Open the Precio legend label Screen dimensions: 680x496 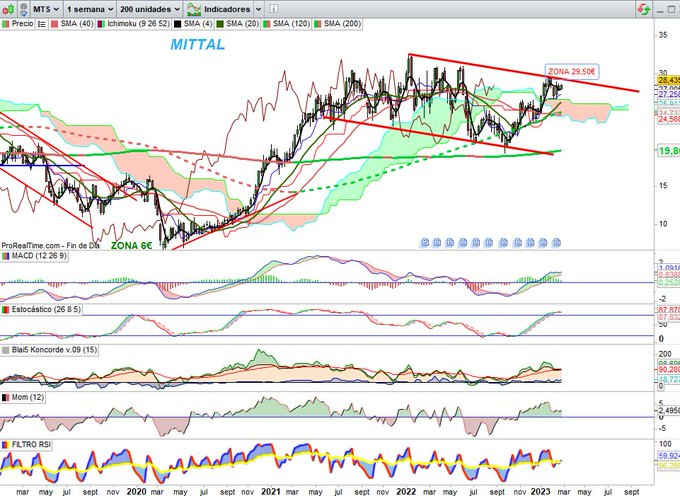point(22,24)
